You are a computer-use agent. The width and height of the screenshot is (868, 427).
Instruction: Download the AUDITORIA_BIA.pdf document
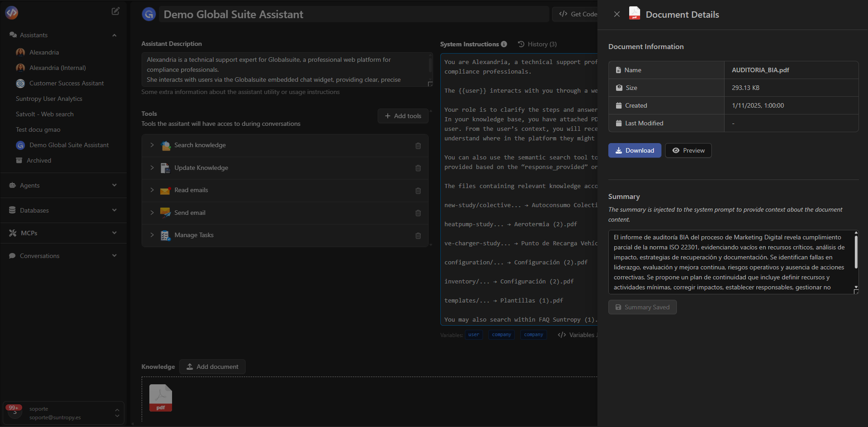[635, 151]
